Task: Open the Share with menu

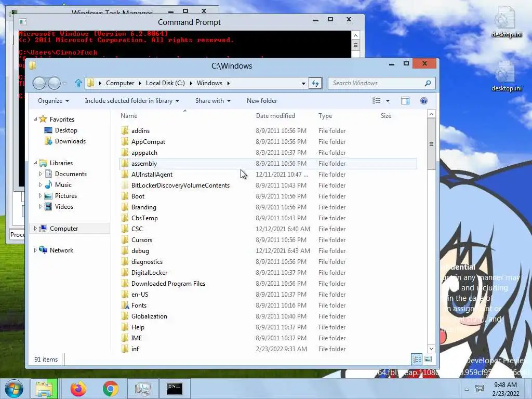Action: pyautogui.click(x=212, y=101)
